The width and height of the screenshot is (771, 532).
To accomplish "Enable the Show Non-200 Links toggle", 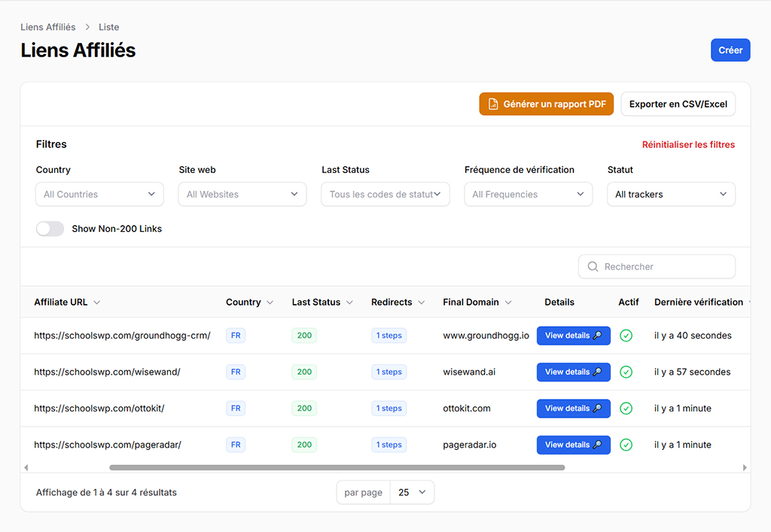I will (50, 229).
